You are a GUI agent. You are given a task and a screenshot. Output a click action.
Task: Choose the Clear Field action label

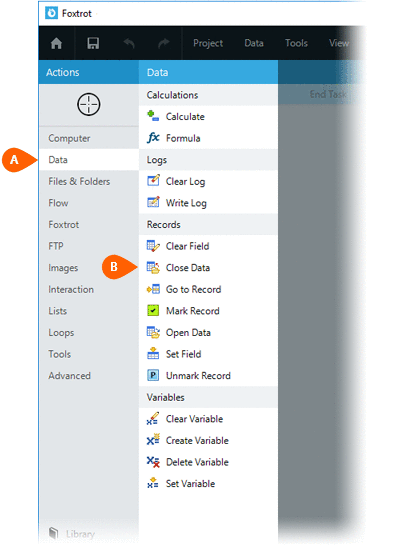coord(187,246)
